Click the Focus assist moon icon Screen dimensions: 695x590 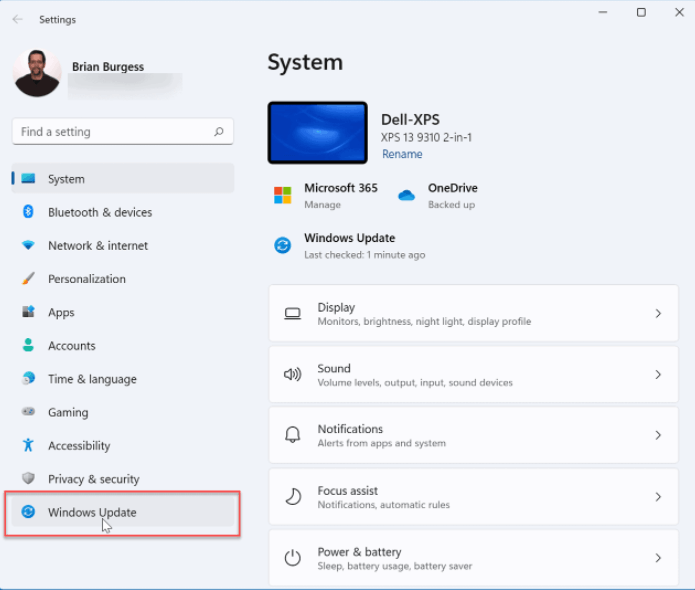[293, 496]
